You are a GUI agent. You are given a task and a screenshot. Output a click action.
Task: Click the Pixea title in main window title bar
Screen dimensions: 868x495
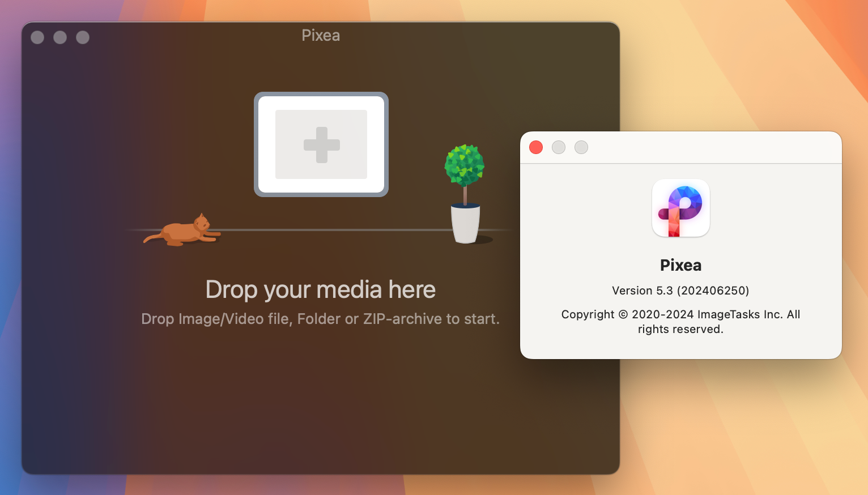321,35
